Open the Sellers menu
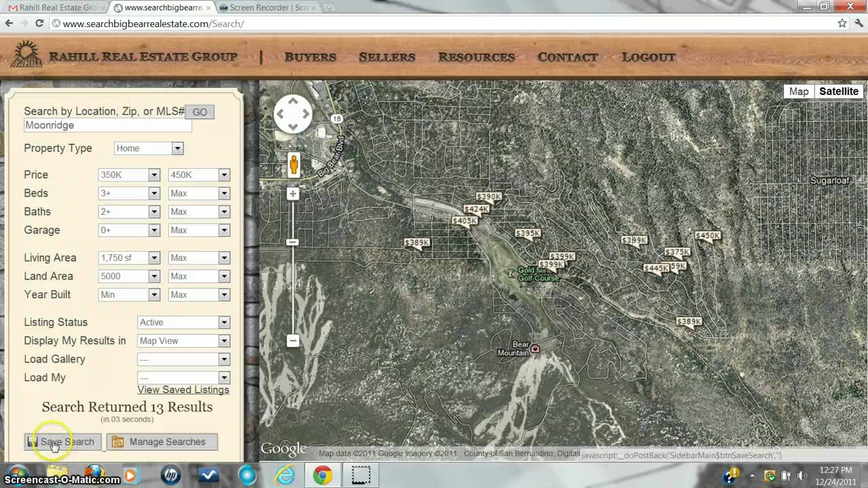Viewport: 868px width, 488px height. pyautogui.click(x=387, y=58)
